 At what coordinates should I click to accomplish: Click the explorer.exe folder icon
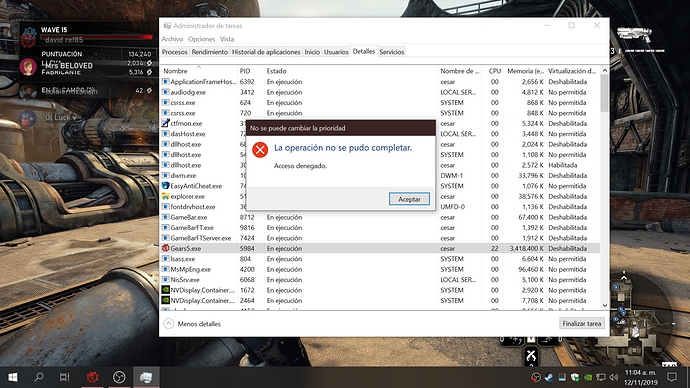pyautogui.click(x=165, y=196)
